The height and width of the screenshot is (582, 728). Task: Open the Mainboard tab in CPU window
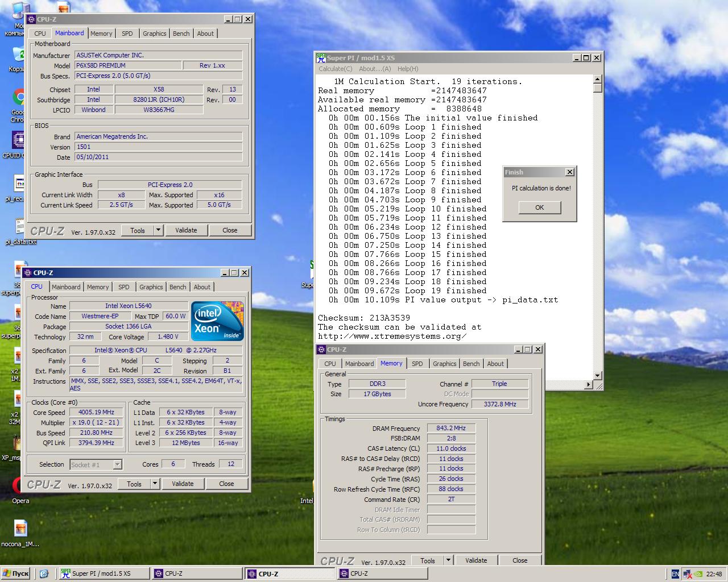(66, 287)
